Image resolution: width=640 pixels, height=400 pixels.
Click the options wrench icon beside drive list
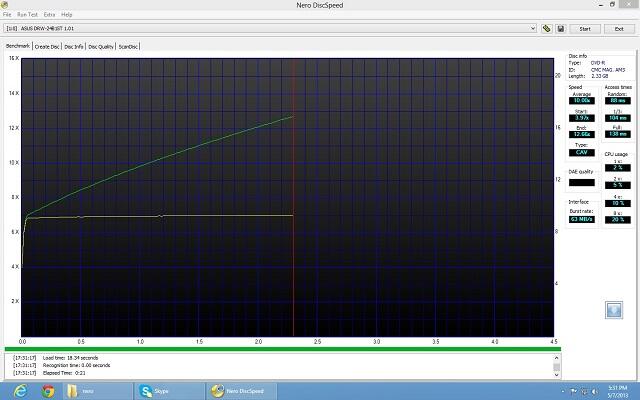tap(547, 29)
